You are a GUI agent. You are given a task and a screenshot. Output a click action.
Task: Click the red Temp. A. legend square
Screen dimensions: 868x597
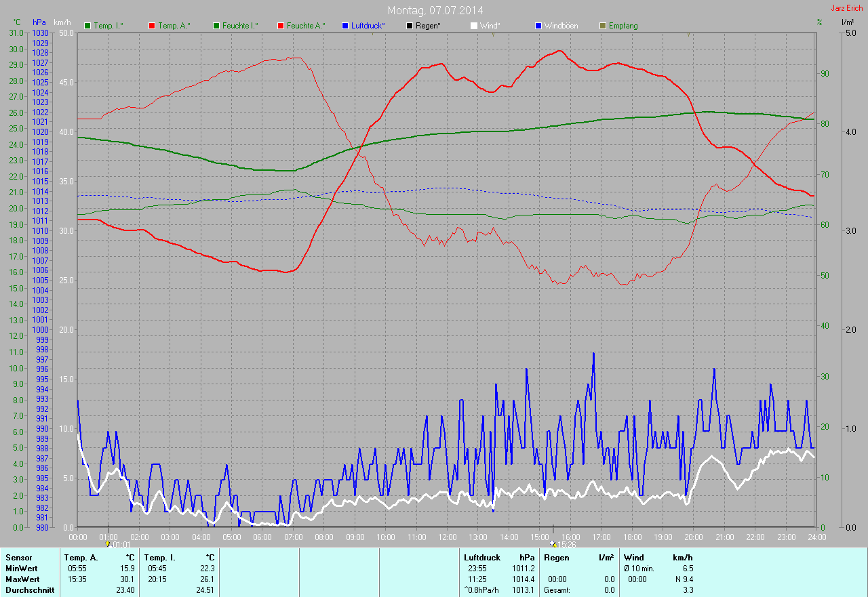click(152, 26)
